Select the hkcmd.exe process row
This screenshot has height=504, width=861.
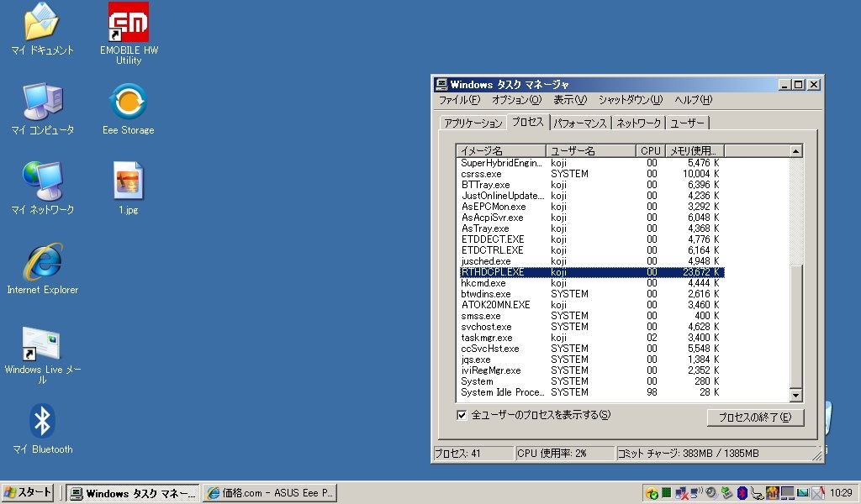(x=590, y=283)
